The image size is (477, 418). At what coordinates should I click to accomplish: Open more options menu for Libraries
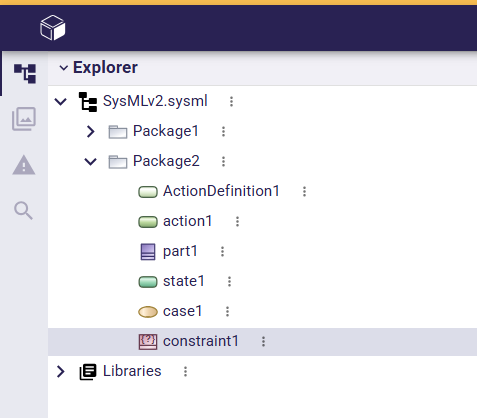185,371
